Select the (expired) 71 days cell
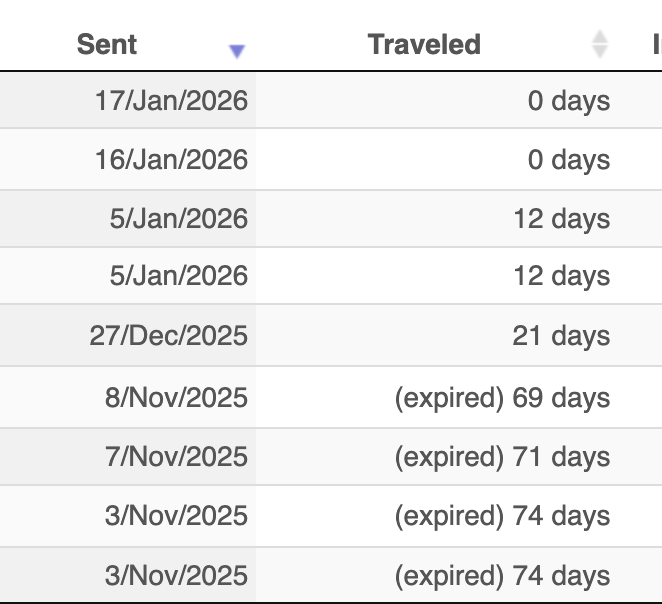 tap(502, 457)
